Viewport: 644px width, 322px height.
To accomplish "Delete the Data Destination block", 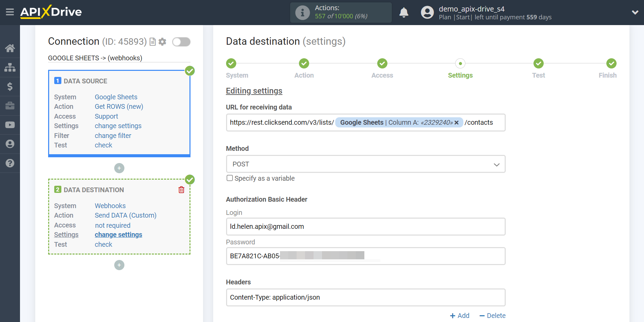I will 181,190.
